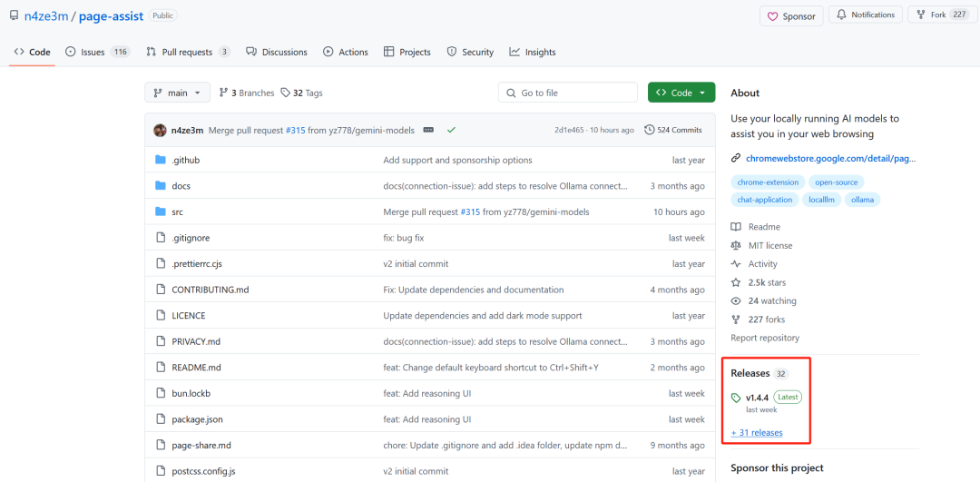
Task: Click the chrome-extension topic tag
Action: point(768,182)
